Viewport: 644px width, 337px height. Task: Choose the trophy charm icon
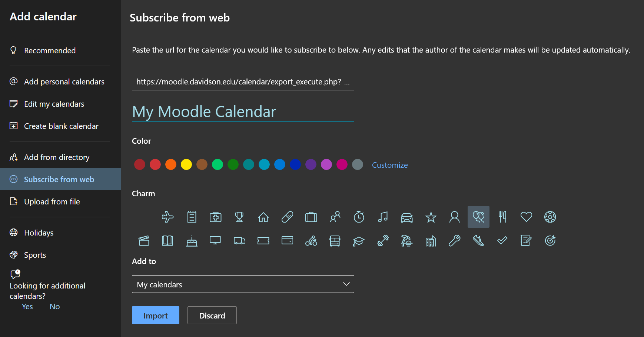pos(239,217)
